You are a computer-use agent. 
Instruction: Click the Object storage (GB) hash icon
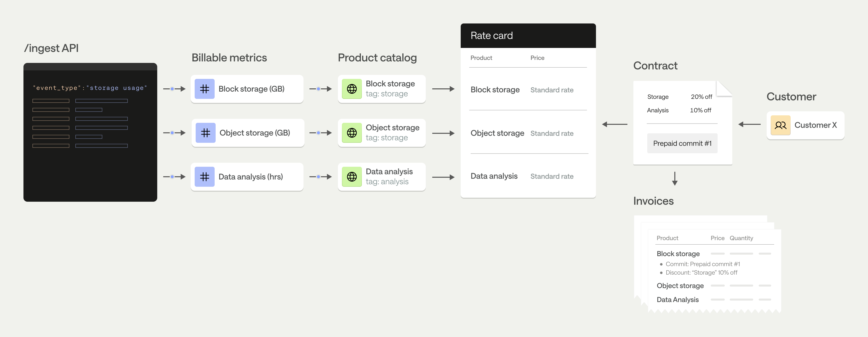tap(206, 133)
